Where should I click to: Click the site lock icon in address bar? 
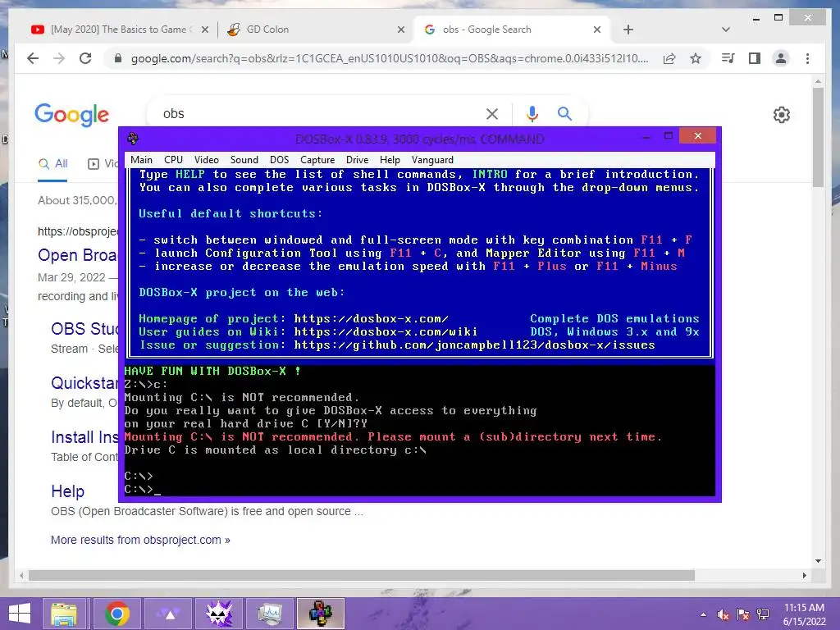point(118,58)
